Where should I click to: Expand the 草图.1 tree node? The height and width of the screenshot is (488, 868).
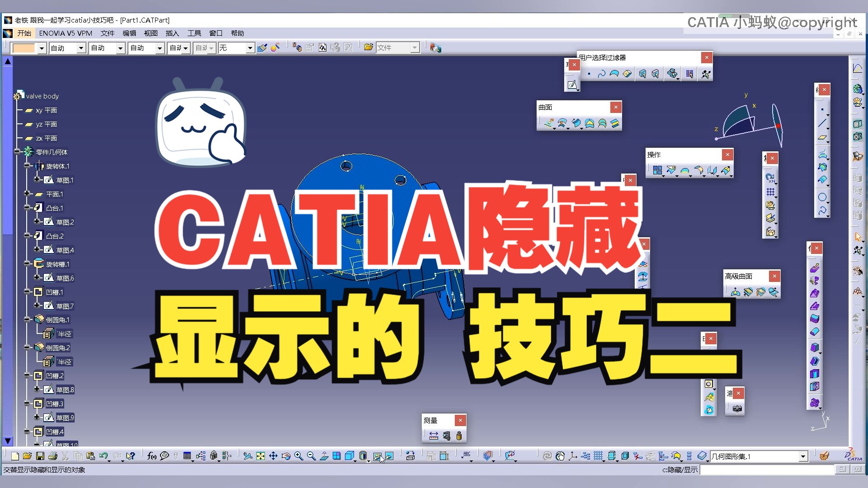click(37, 179)
